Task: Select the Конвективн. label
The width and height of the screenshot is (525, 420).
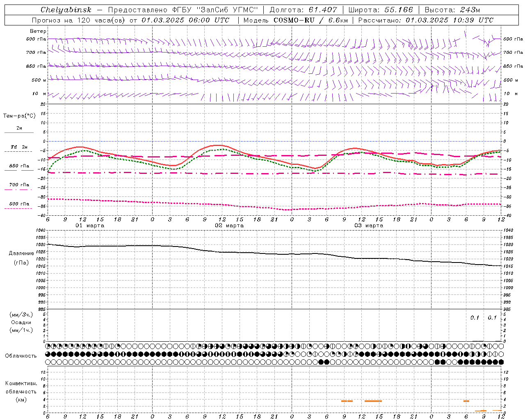Action: [21, 383]
